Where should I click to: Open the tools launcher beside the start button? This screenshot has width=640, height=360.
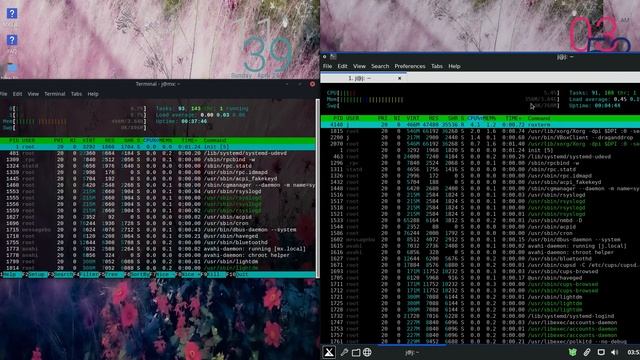tap(344, 352)
